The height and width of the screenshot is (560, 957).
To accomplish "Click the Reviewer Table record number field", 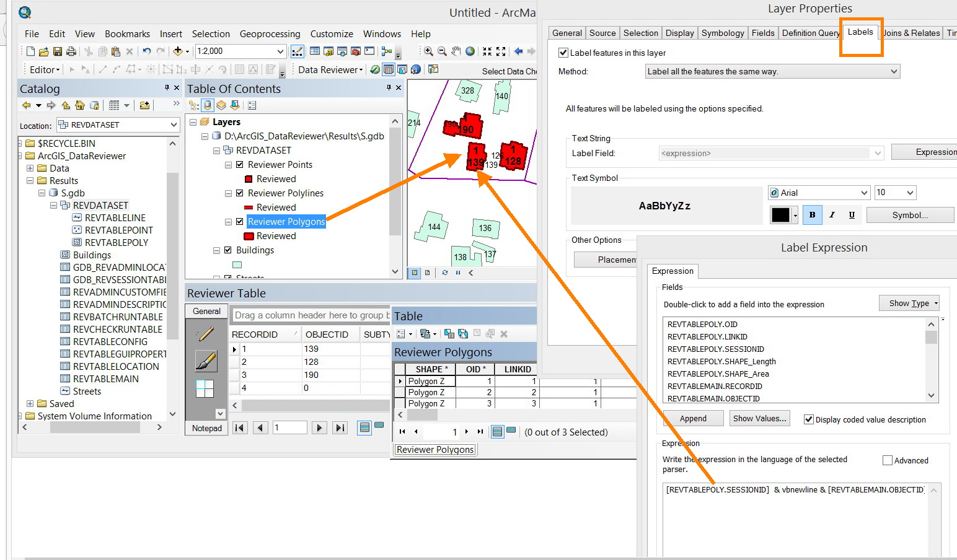I will click(290, 427).
